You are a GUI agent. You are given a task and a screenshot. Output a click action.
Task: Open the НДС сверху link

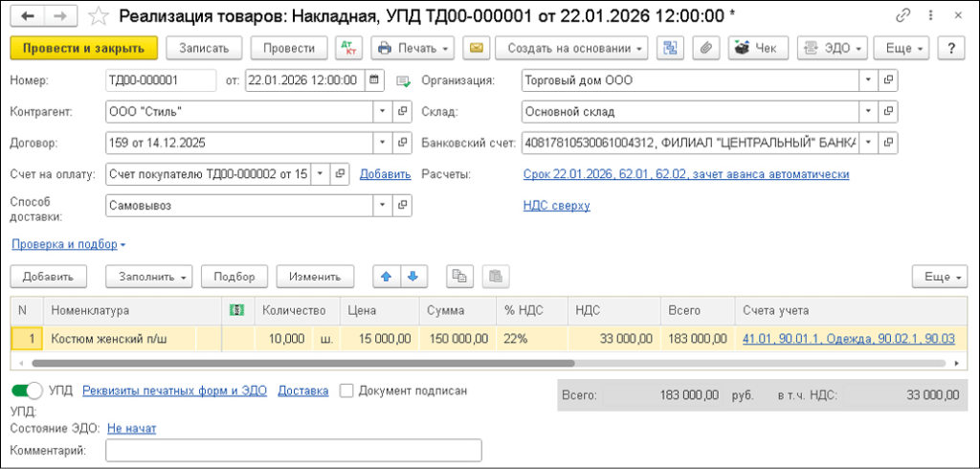pyautogui.click(x=556, y=205)
